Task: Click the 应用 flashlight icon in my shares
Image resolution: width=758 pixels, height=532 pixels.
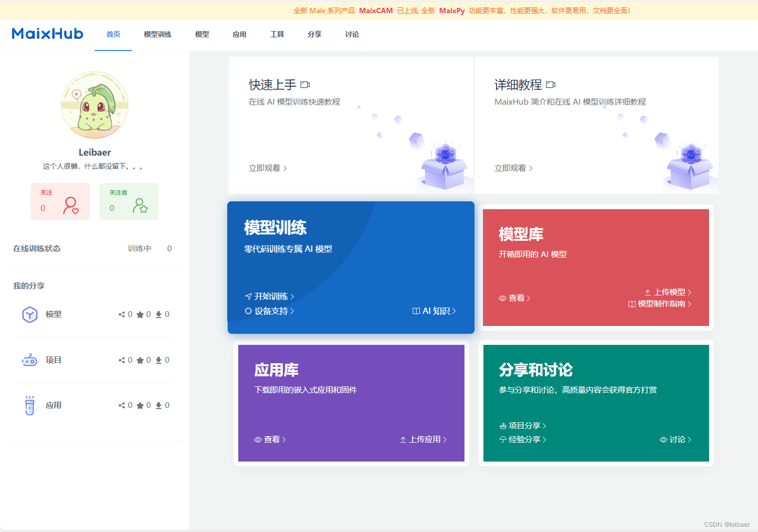Action: click(29, 405)
